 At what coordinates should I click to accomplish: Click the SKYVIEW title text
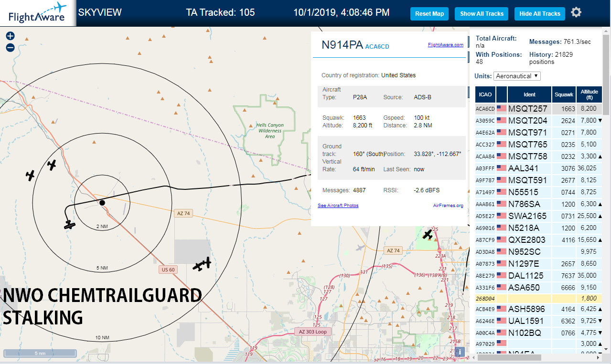click(100, 12)
